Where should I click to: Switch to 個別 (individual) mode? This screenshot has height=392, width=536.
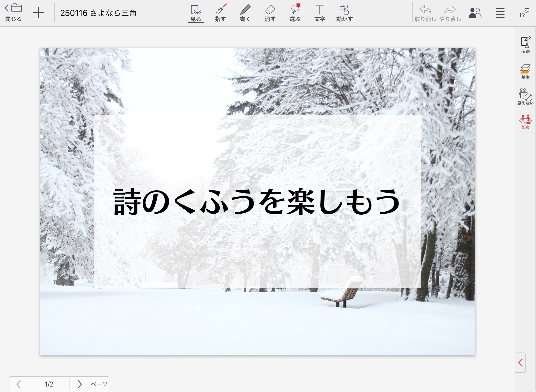tap(525, 45)
